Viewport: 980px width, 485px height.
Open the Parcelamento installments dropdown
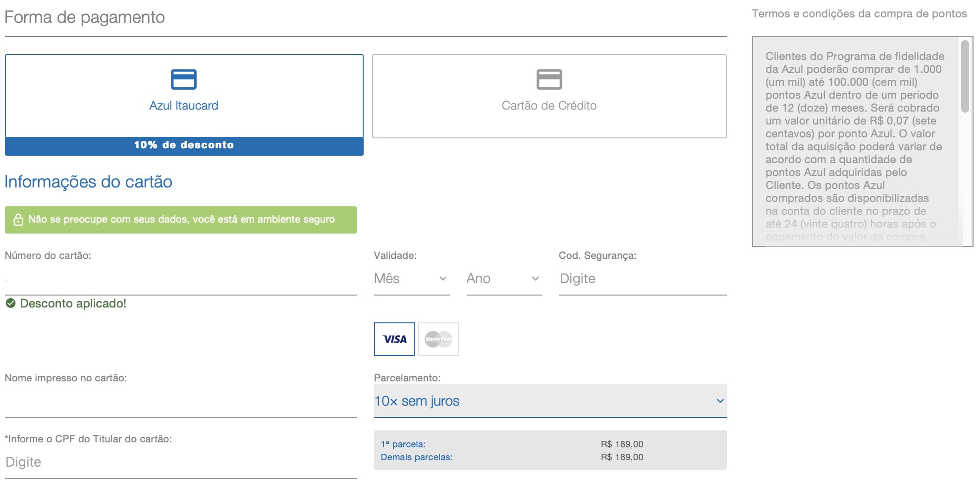click(550, 401)
